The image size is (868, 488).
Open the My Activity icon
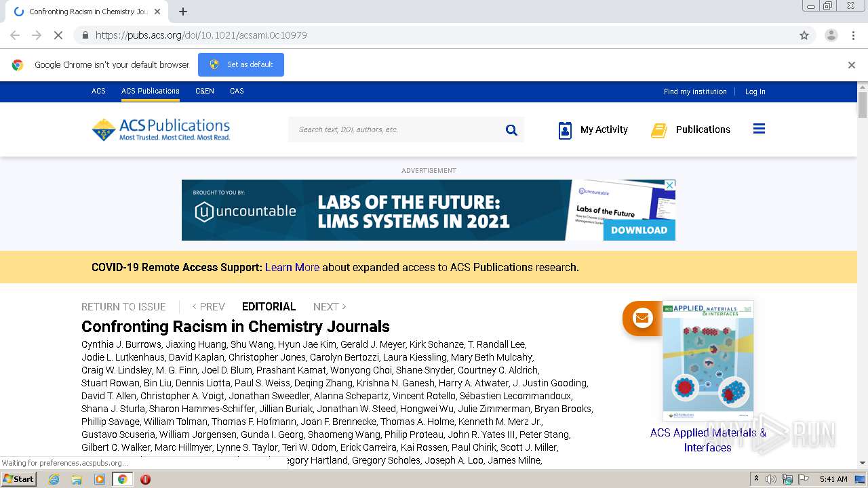565,130
